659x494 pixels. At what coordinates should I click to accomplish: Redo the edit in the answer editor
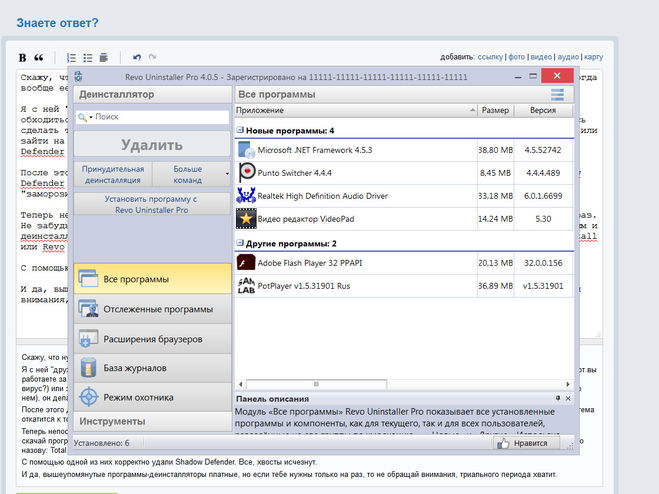153,57
